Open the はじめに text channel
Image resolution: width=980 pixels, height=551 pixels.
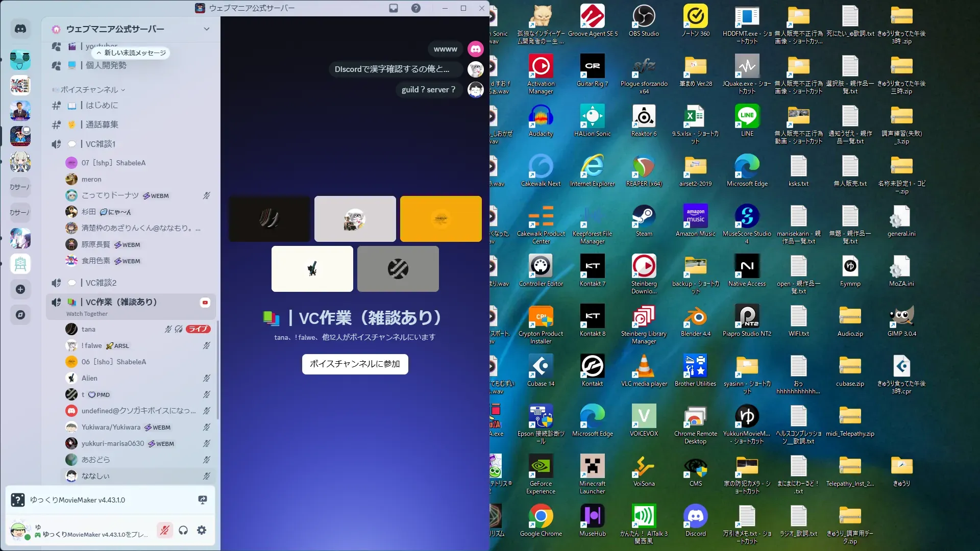pos(102,105)
